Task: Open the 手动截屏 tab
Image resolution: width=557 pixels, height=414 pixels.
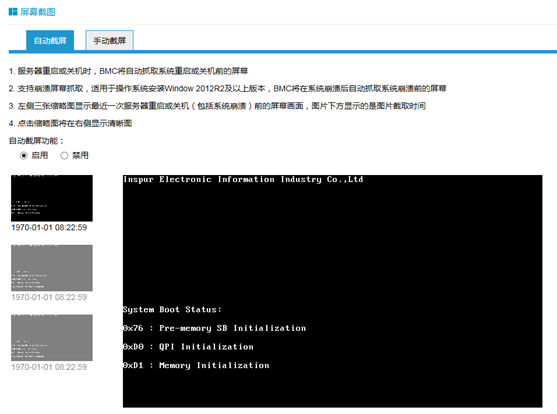Action: (x=109, y=41)
